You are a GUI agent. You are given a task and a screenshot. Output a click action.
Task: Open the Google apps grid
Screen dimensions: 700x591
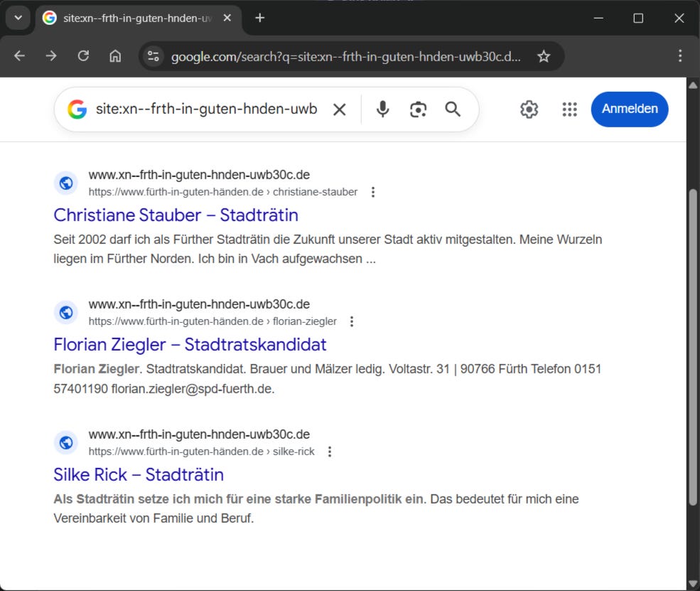(x=569, y=110)
